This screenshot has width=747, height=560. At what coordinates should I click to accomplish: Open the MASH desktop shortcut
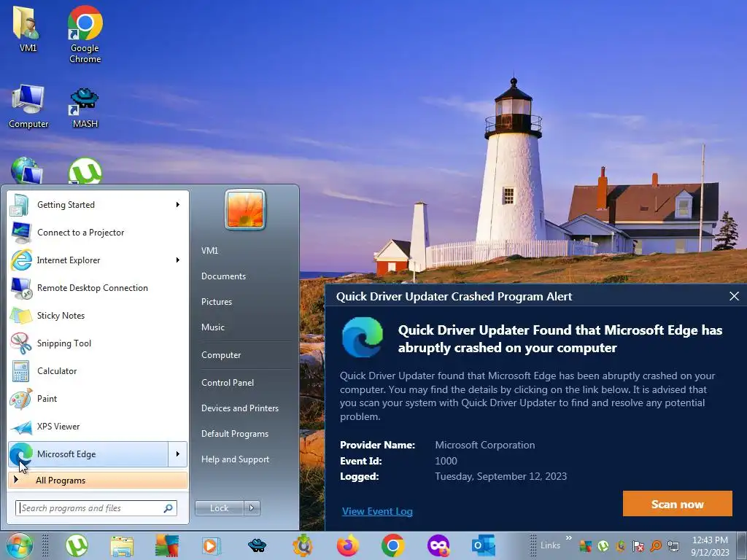pos(85,108)
